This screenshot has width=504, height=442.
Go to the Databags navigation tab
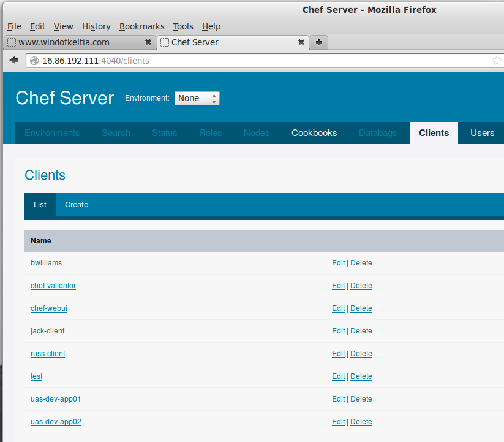[x=378, y=133]
